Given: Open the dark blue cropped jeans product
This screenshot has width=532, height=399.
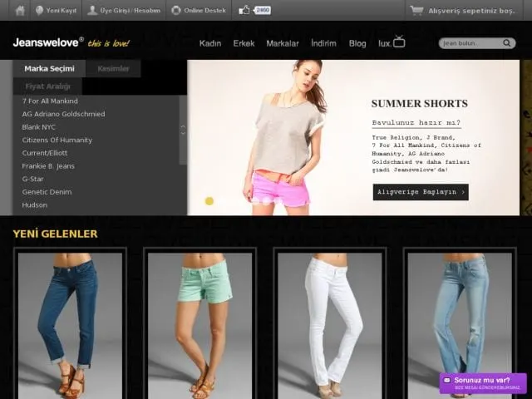Looking at the screenshot, I should pos(70,326).
